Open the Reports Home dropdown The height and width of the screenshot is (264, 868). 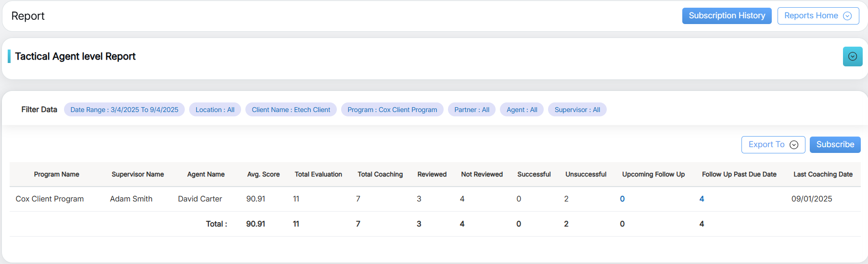817,16
